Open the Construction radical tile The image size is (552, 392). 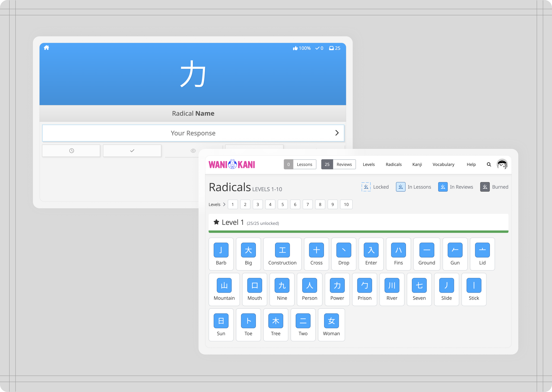(282, 254)
